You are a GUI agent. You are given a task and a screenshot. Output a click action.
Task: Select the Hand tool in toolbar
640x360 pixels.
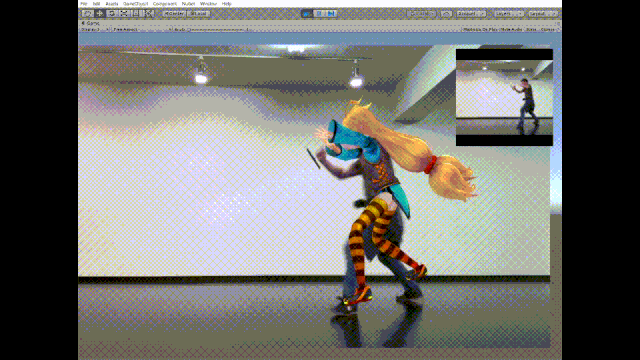(x=87, y=13)
